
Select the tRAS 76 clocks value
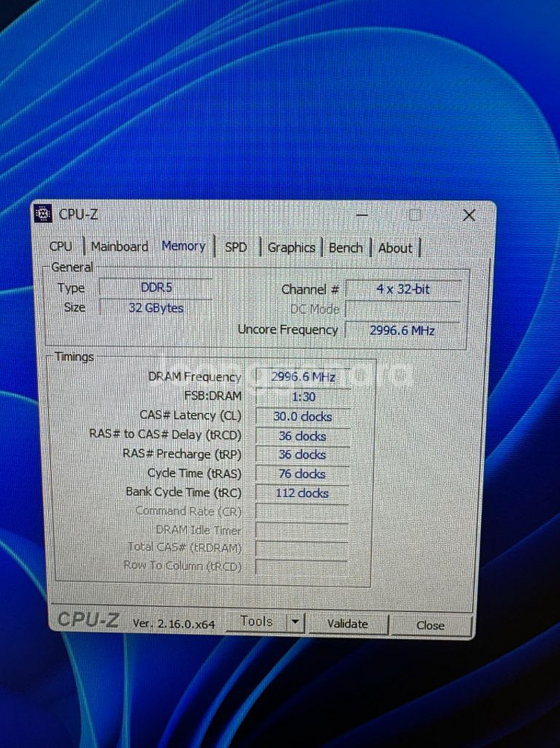tap(302, 475)
